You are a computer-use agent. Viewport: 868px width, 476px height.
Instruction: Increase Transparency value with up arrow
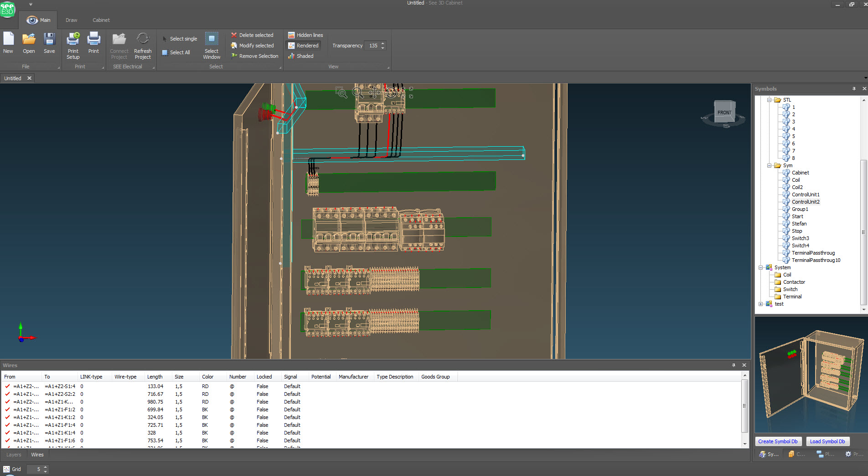coord(383,43)
